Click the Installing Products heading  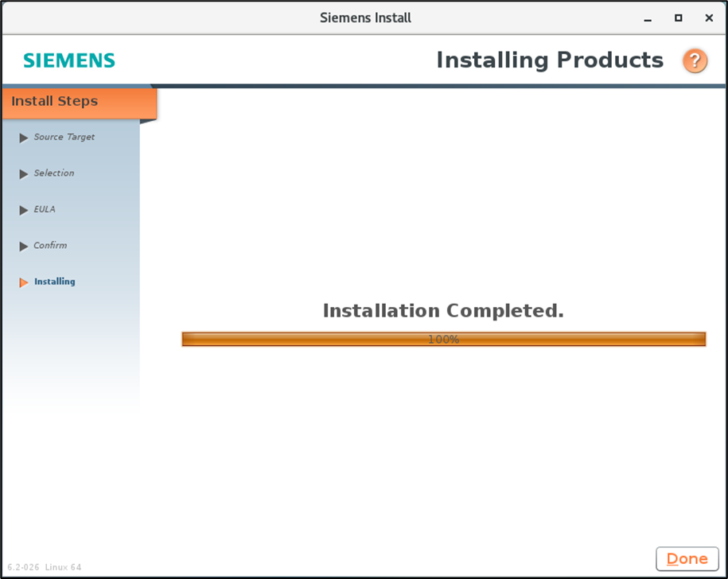550,60
